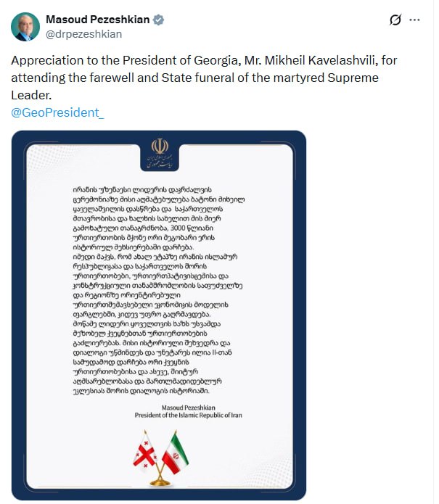Click the "3000" number in the letter
The height and width of the screenshot is (504, 439).
click(178, 228)
